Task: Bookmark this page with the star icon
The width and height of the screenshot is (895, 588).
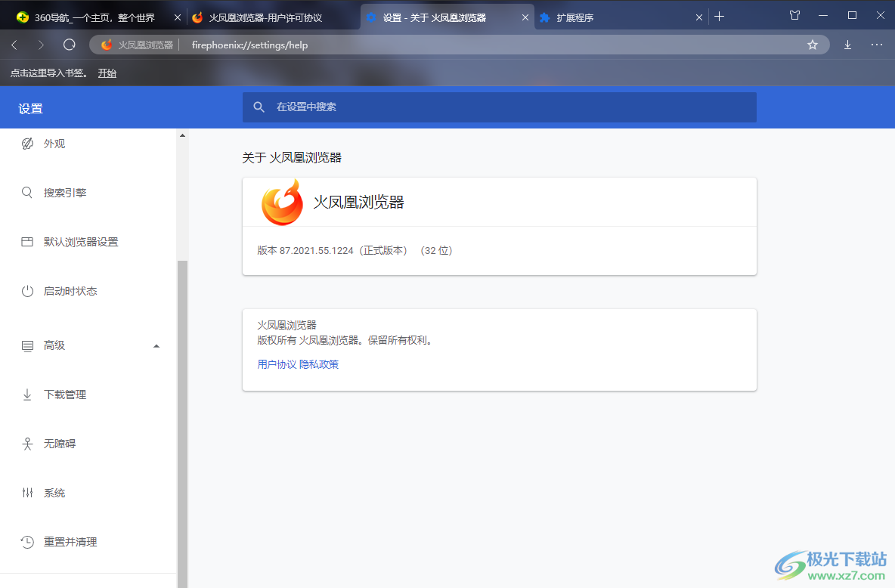Action: [813, 45]
